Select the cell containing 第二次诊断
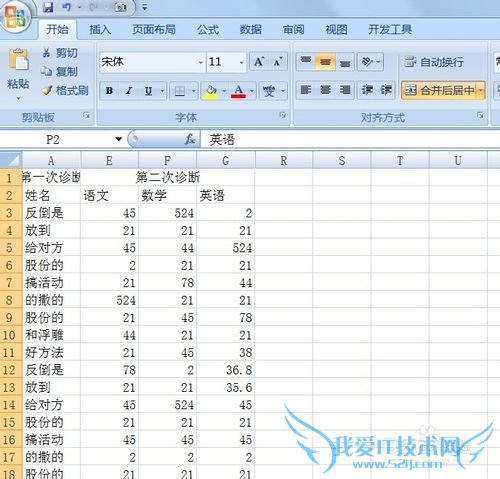 (x=168, y=177)
